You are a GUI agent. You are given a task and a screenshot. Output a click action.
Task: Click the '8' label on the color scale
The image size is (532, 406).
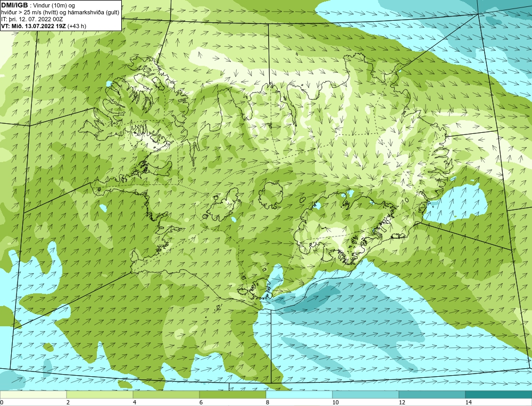pos(268,402)
